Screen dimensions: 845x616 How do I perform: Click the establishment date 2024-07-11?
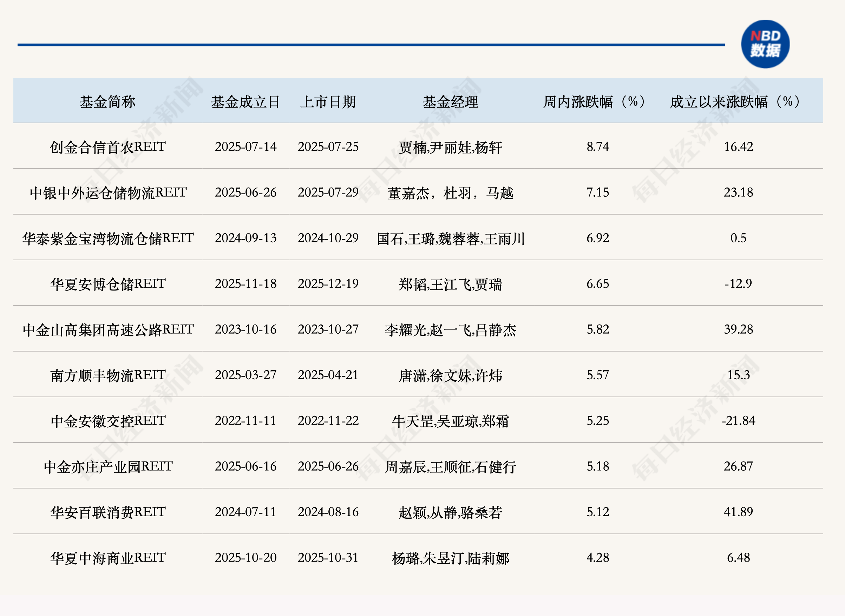click(x=245, y=512)
